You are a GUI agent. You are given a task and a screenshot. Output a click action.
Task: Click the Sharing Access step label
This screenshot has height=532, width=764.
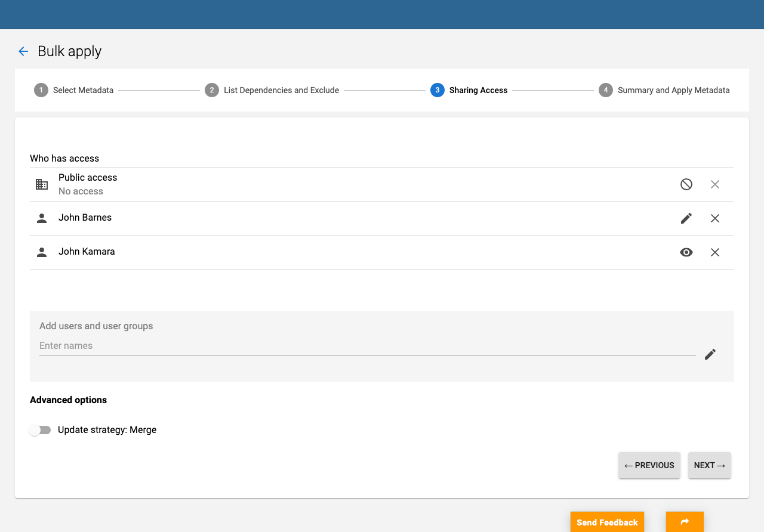(x=478, y=90)
